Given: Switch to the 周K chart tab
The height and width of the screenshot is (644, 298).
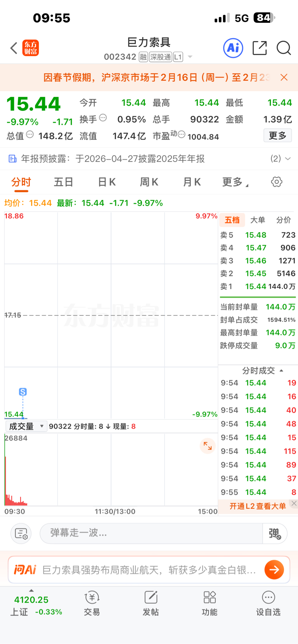Looking at the screenshot, I should click(x=149, y=182).
